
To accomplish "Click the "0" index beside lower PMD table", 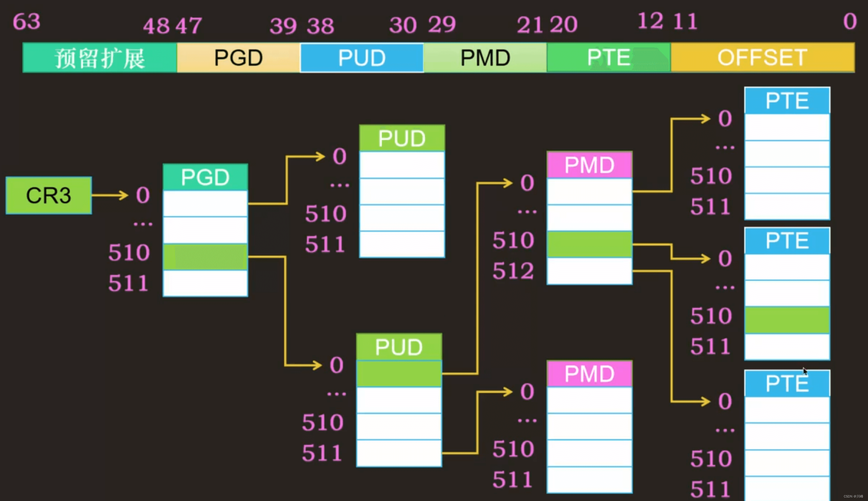I will coord(527,392).
